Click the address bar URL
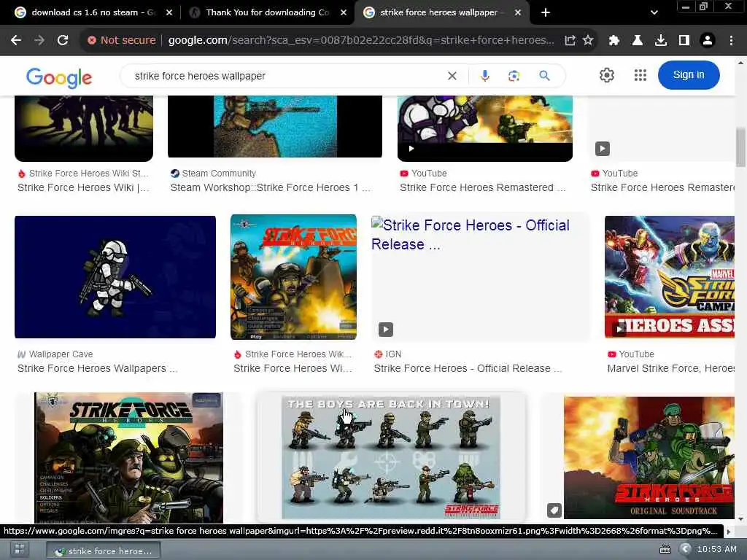747x560 pixels. 360,41
